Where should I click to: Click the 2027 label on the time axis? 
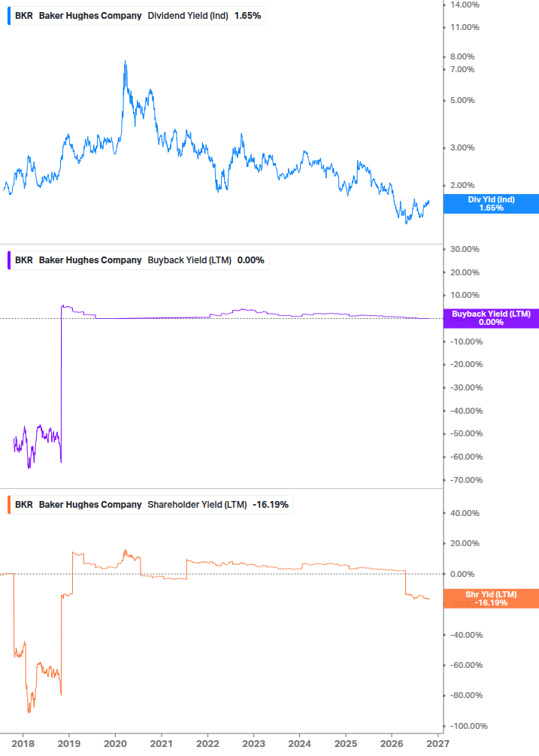tap(438, 743)
